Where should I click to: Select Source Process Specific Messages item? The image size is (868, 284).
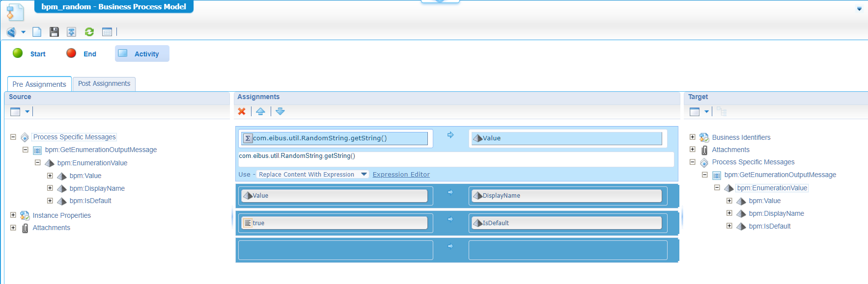pyautogui.click(x=74, y=137)
